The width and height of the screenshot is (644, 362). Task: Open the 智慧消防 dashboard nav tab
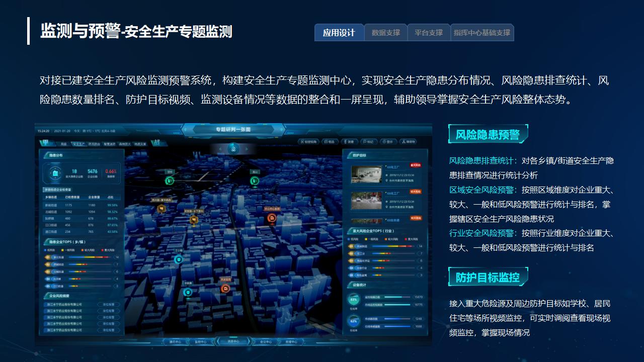[110, 144]
